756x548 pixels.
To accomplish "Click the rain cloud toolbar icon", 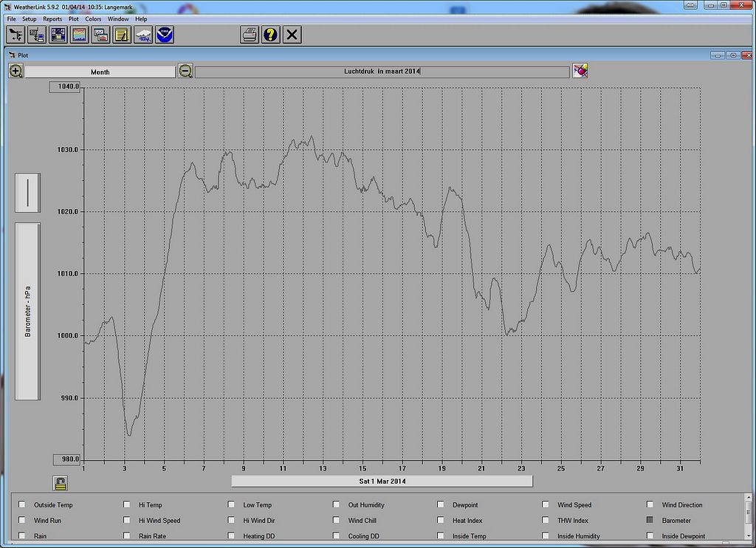I will [143, 34].
